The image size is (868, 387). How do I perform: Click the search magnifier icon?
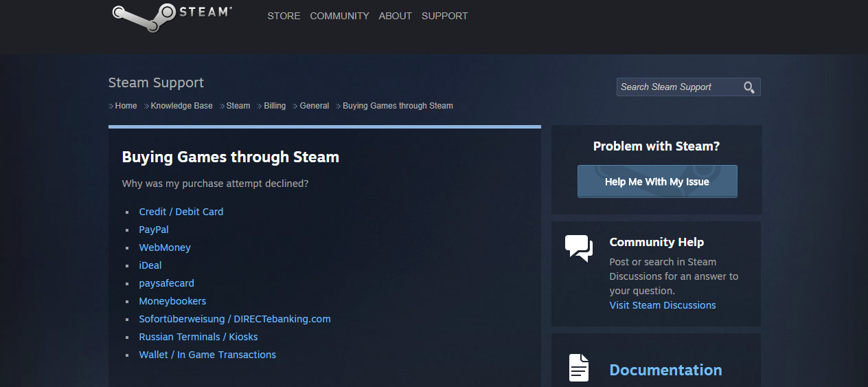pos(749,87)
